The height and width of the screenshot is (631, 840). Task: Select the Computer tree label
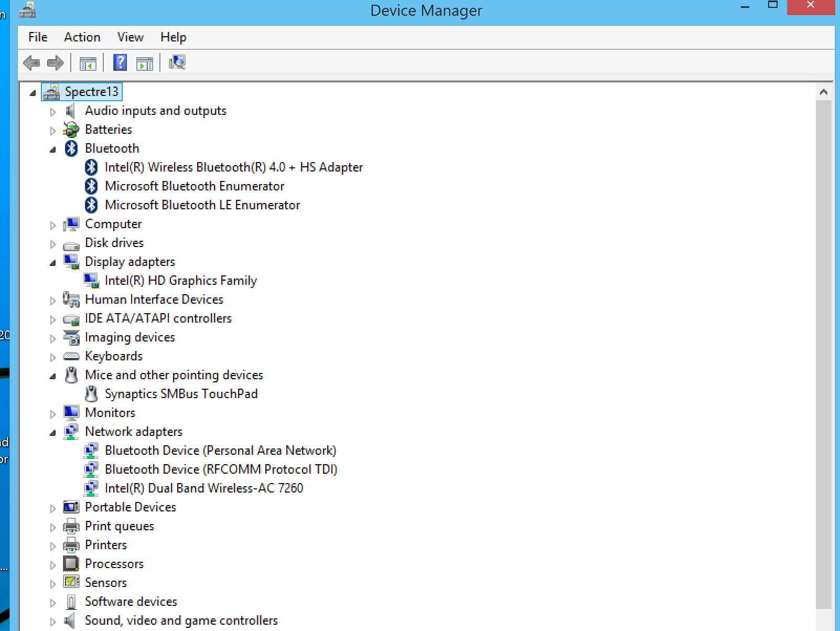(113, 224)
